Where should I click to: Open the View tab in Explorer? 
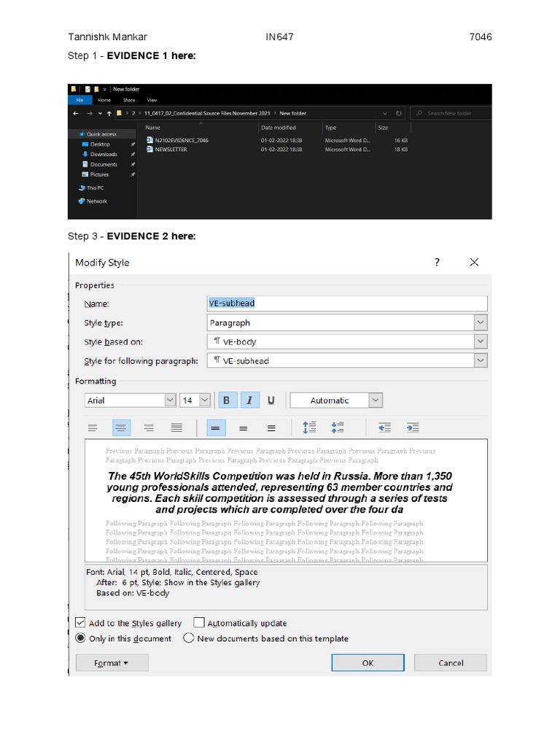point(152,100)
